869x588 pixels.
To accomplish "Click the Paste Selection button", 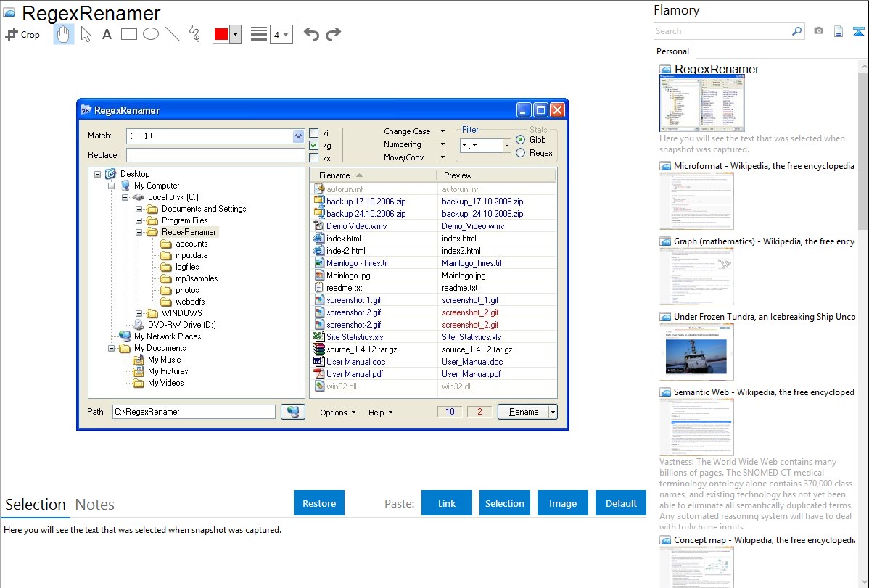I will [504, 503].
